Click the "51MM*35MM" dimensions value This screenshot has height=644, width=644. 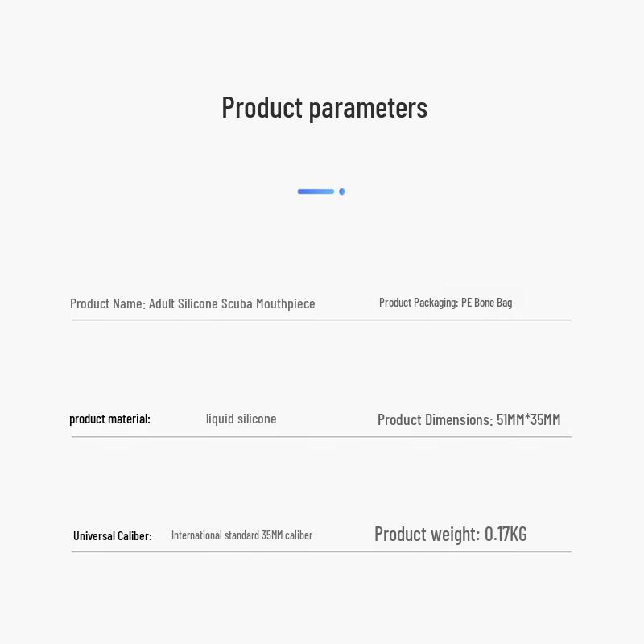click(x=528, y=419)
